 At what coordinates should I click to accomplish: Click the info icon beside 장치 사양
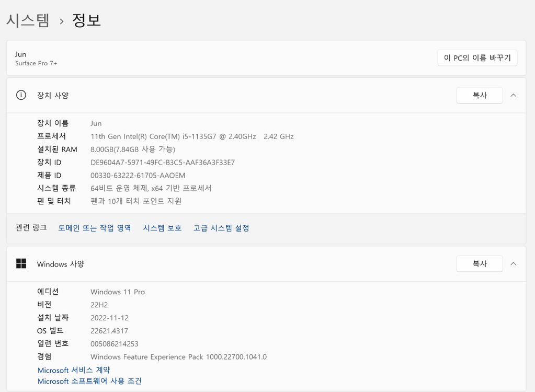[20, 95]
